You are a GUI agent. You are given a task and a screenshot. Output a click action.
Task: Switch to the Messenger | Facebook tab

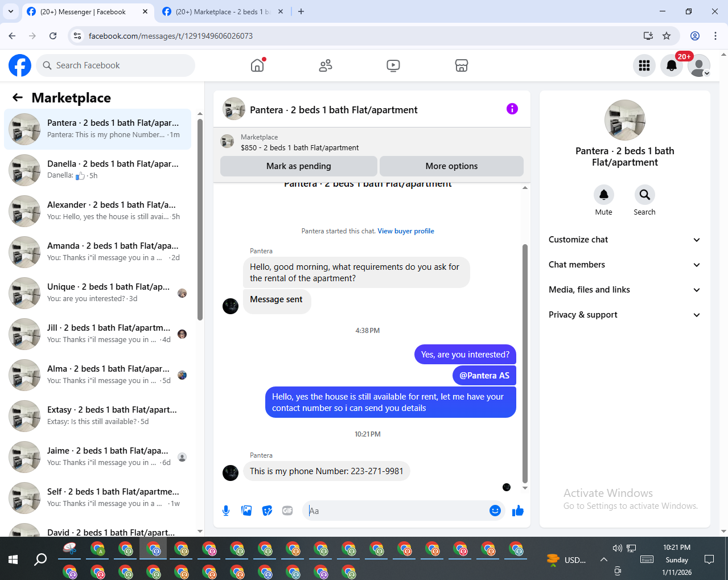coord(83,11)
